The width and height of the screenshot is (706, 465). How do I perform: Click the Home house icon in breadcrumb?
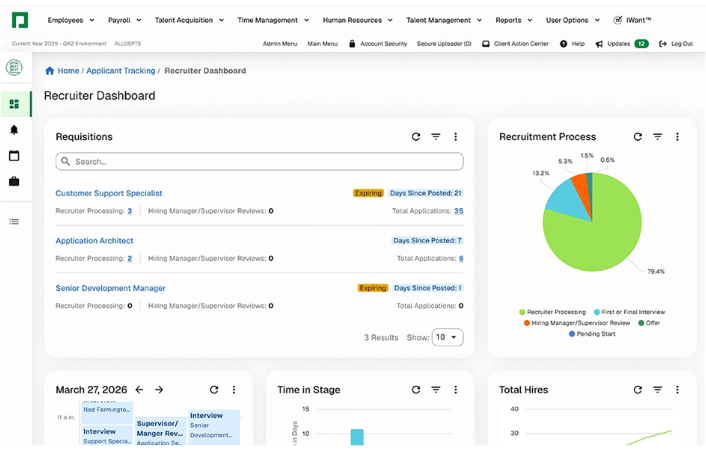pyautogui.click(x=50, y=71)
